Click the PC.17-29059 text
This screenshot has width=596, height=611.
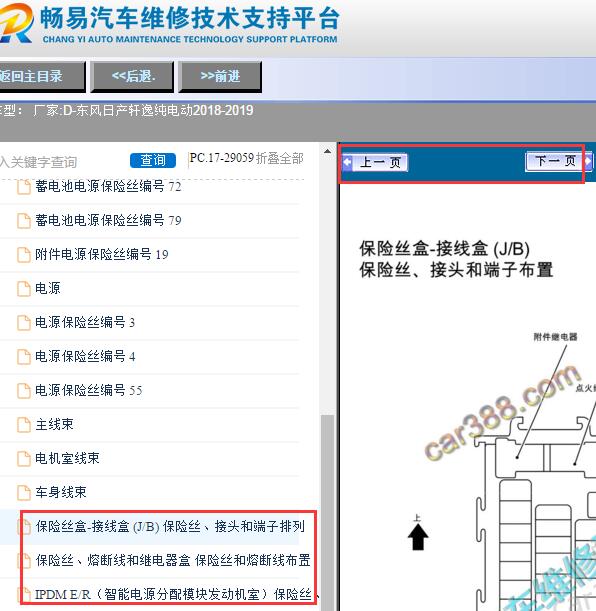[x=222, y=158]
